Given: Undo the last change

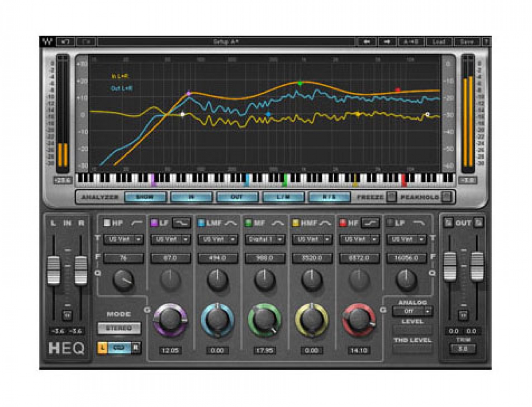Looking at the screenshot, I should click(66, 41).
